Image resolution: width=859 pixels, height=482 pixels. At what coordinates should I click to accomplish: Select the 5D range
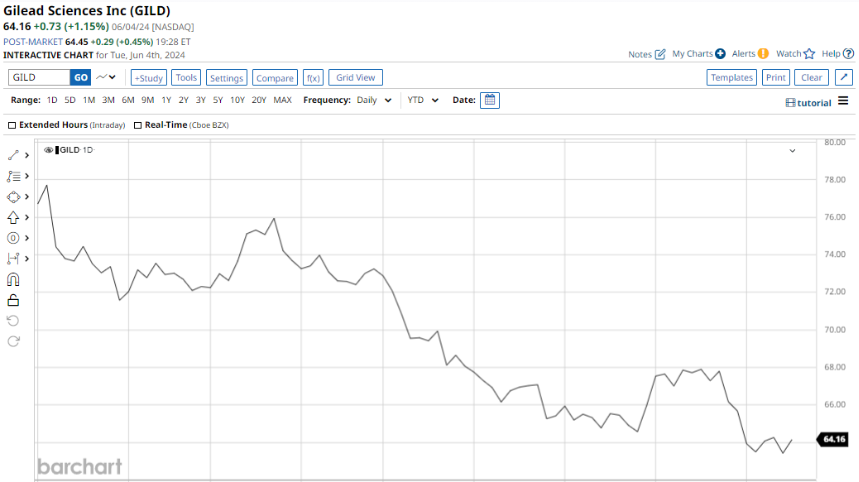pyautogui.click(x=70, y=100)
